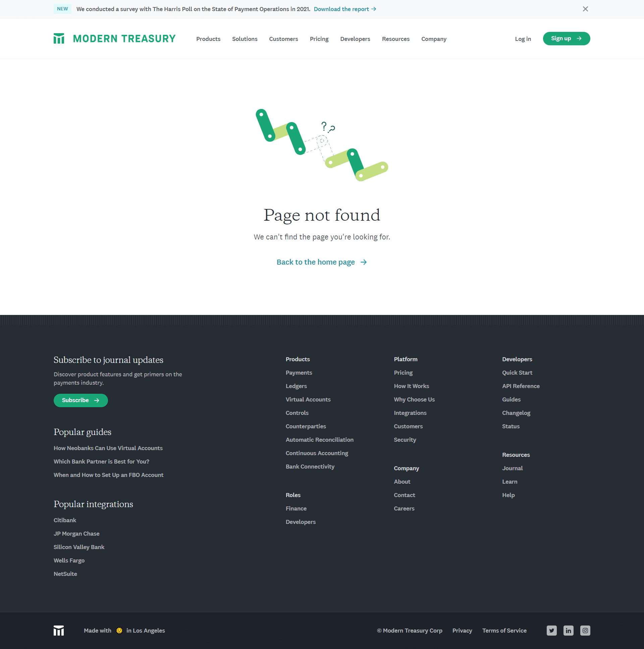Click the Products navigation menu item

tap(209, 38)
